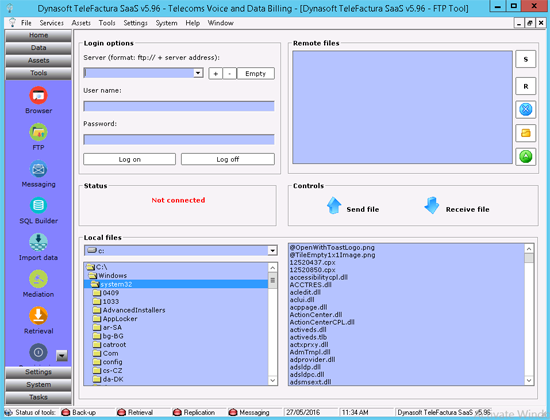This screenshot has width=550, height=420.
Task: Select file @OpenWithToastLogo.png
Action: click(332, 247)
